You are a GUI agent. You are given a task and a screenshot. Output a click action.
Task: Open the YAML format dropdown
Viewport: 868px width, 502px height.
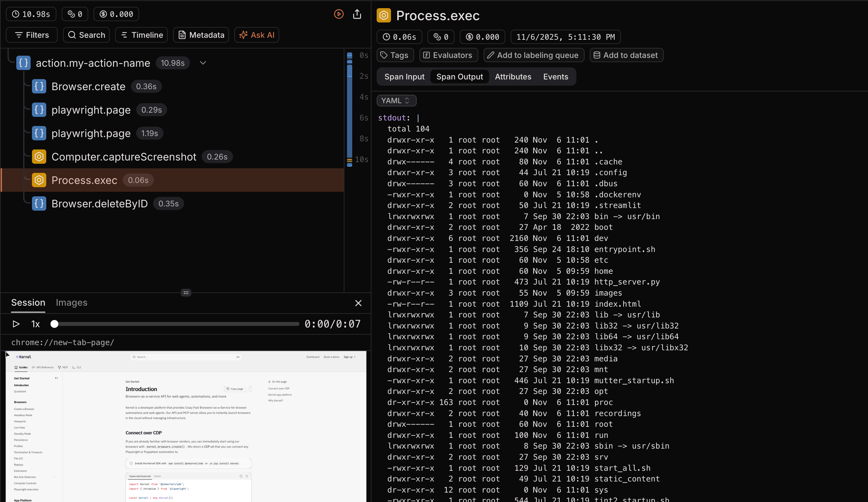point(396,101)
